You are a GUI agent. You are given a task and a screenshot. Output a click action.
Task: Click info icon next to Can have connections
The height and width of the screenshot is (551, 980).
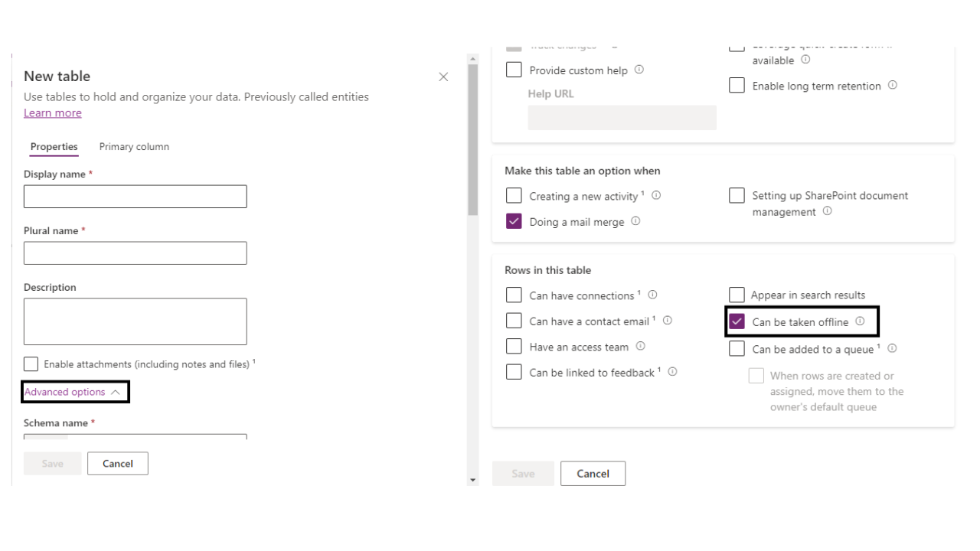coord(652,295)
